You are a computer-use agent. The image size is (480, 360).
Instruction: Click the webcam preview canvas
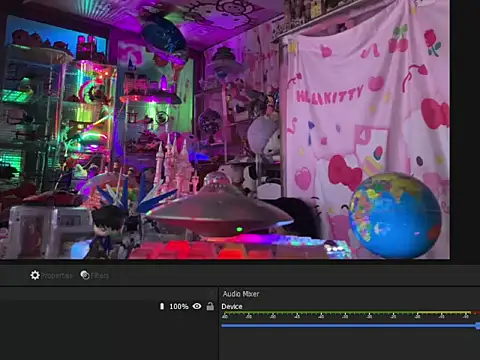(225, 129)
